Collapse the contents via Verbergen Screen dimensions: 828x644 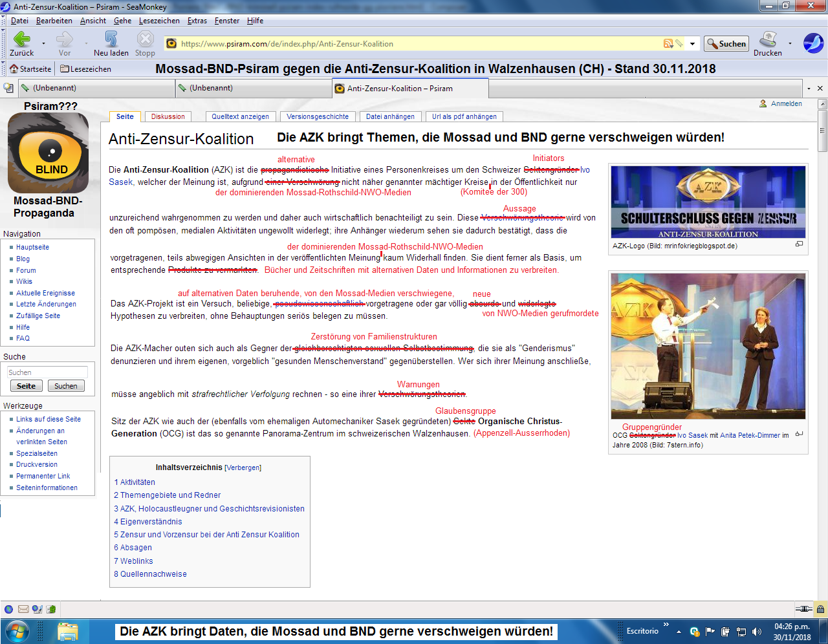click(x=243, y=467)
